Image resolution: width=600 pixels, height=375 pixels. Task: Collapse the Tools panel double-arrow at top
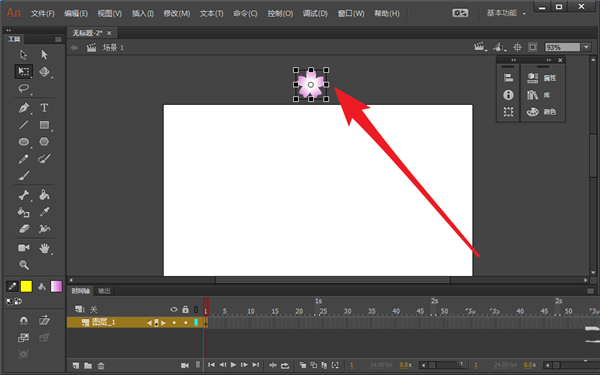(8, 30)
